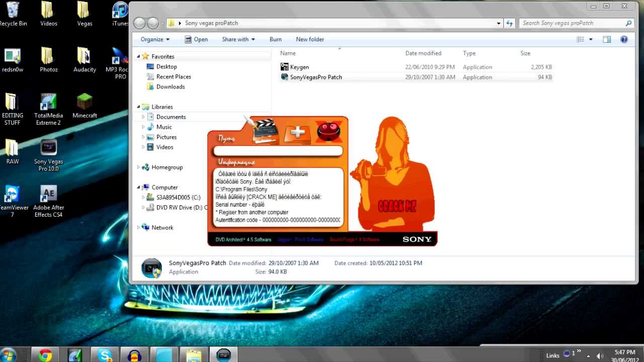Open the redsn0w desktop shortcut
Screen dimensions: 644x362
click(x=13, y=60)
